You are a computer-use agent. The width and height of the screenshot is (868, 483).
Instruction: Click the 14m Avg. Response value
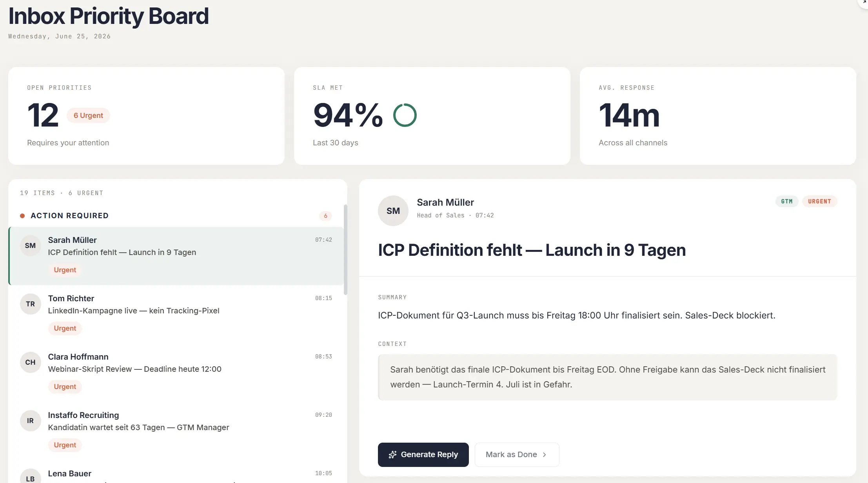tap(629, 115)
